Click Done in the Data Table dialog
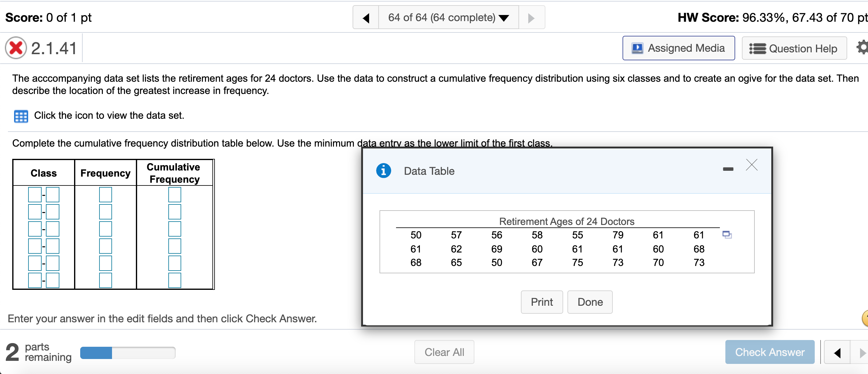Viewport: 868px width, 374px height. [x=590, y=302]
